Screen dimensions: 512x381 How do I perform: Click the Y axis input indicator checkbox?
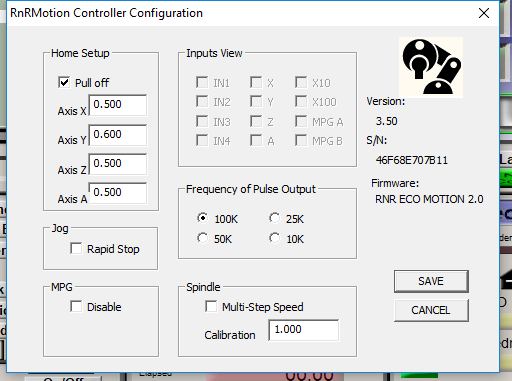pyautogui.click(x=256, y=101)
